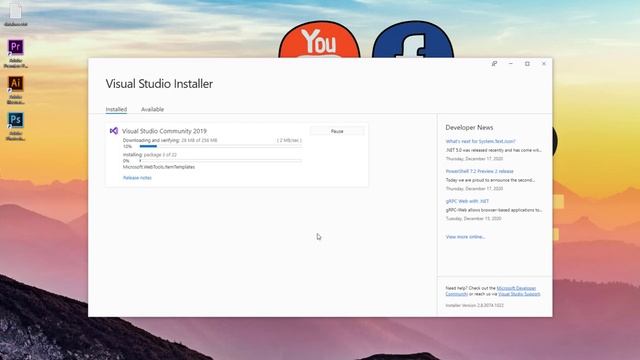This screenshot has width=640, height=360.
Task: Minimize the Visual Studio Installer window
Action: pos(511,64)
